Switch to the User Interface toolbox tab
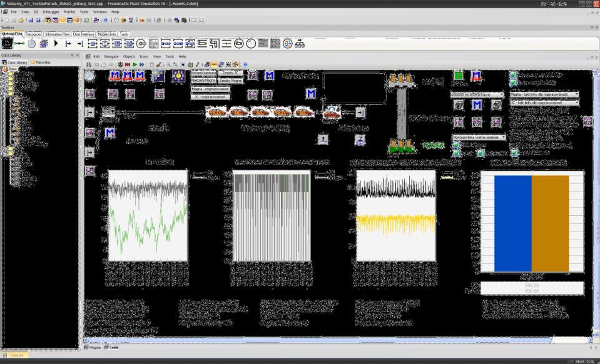This screenshot has width=600, height=364. click(x=83, y=34)
